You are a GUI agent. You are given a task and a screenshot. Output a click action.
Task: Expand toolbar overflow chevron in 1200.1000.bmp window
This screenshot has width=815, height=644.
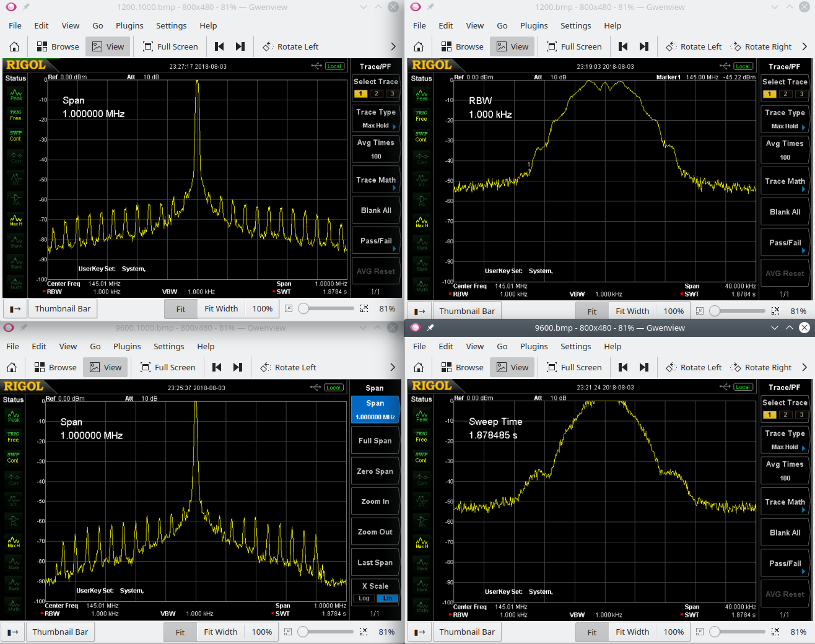pyautogui.click(x=393, y=46)
